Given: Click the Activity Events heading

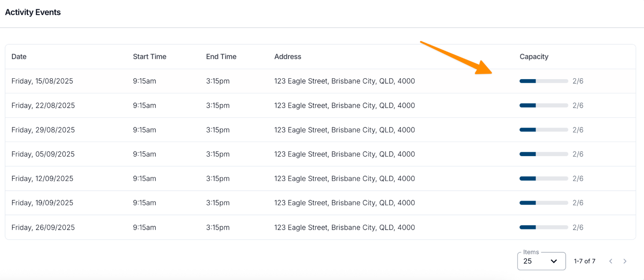Looking at the screenshot, I should (33, 12).
